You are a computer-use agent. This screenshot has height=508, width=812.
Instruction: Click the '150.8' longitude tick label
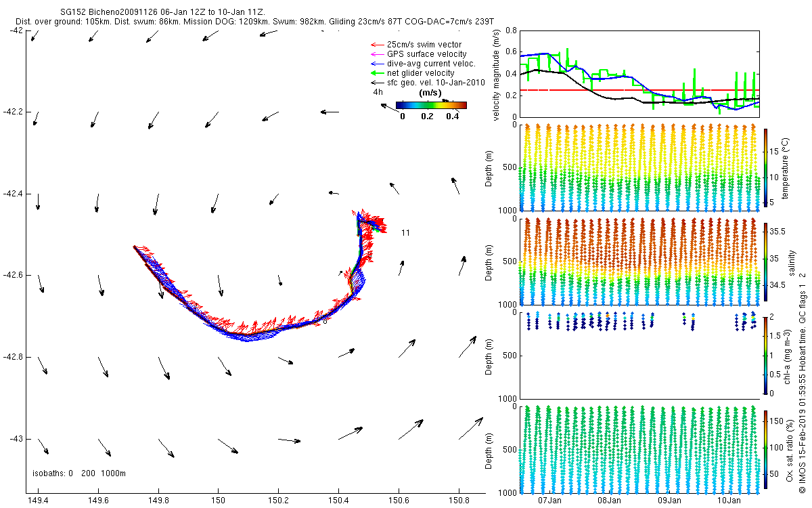click(459, 501)
